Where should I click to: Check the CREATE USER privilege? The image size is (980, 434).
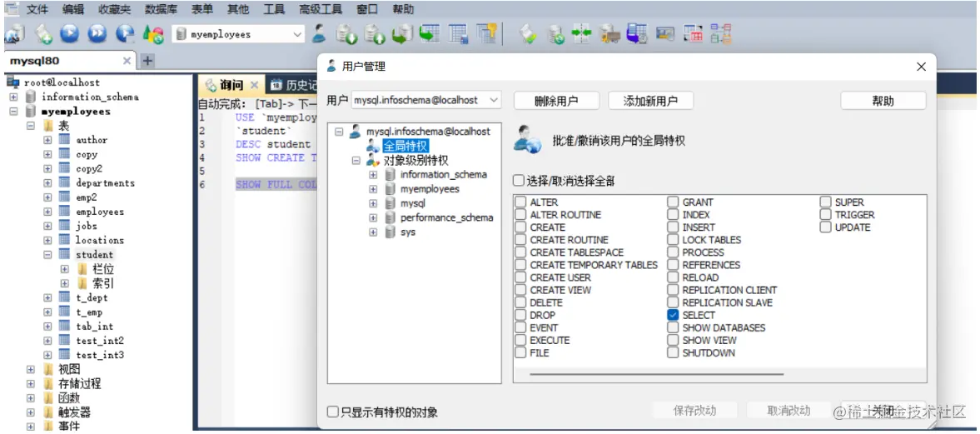tap(520, 277)
